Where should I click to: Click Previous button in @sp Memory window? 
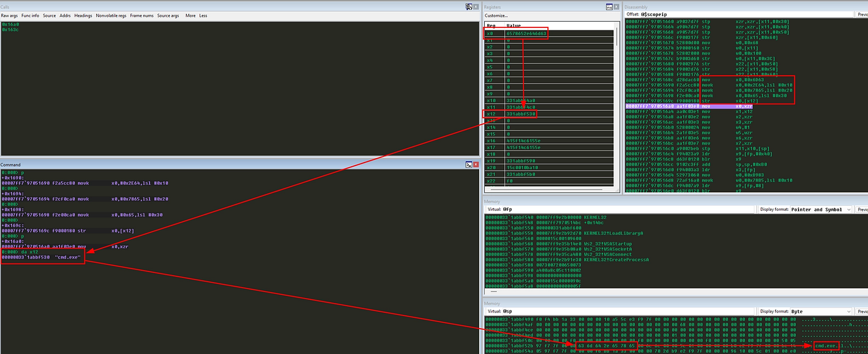[x=863, y=311]
